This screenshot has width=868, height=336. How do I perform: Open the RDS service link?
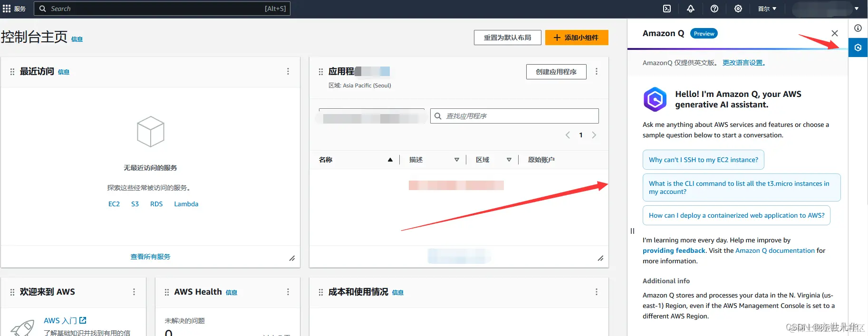pos(156,204)
